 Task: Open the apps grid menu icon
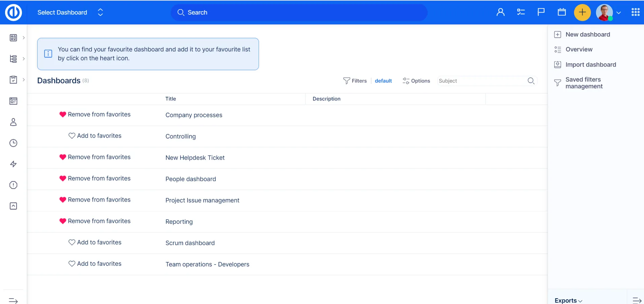[635, 13]
